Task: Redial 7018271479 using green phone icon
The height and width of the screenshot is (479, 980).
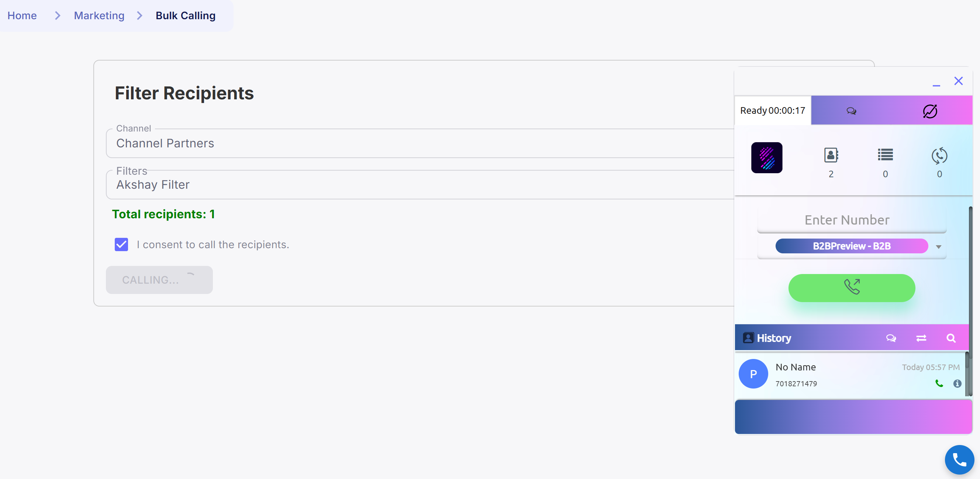Action: pos(939,383)
